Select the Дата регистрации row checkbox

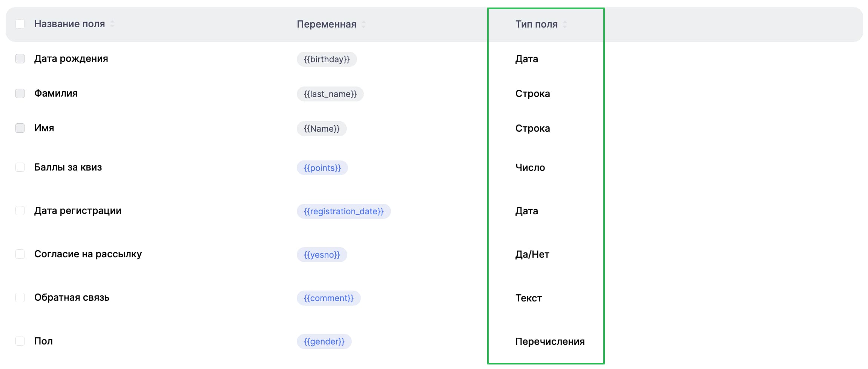20,211
